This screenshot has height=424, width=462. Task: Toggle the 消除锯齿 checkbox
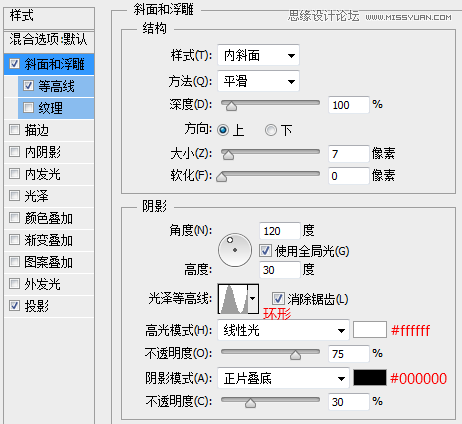(278, 299)
